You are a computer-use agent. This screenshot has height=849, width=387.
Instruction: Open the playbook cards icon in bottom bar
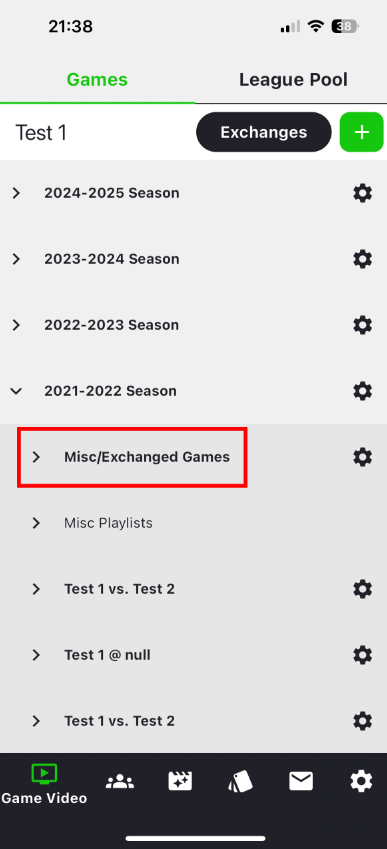pos(241,781)
